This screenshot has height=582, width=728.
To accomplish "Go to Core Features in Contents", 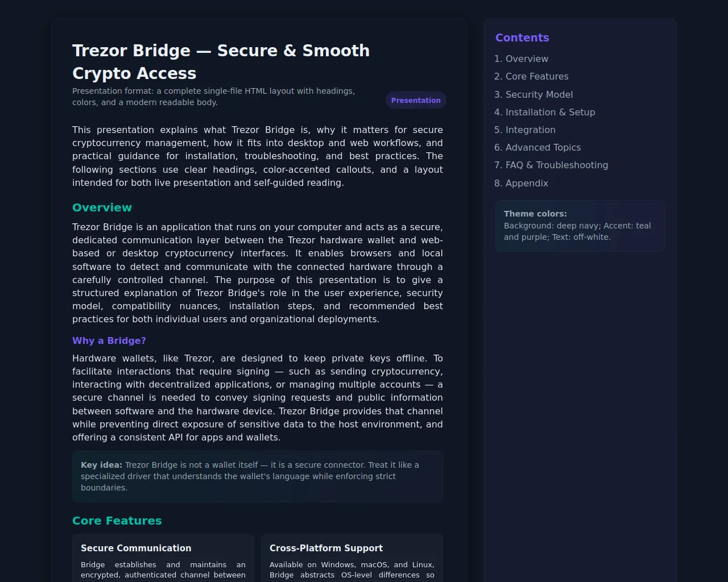I will [537, 76].
